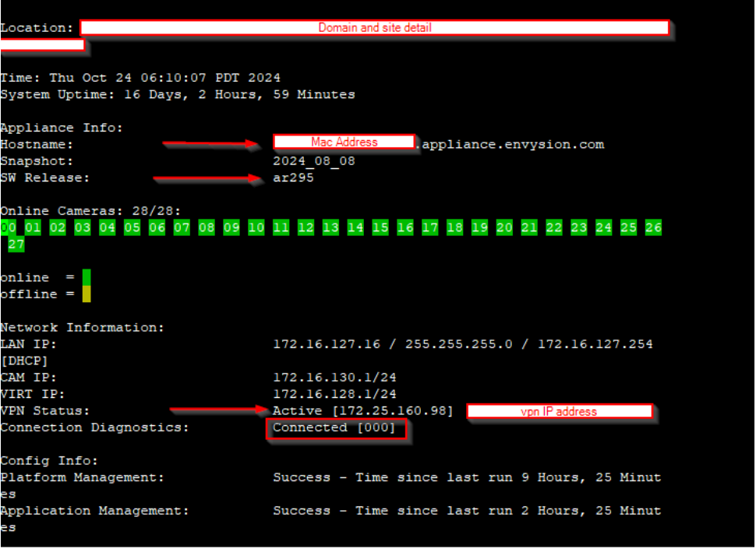This screenshot has width=756, height=549.
Task: Select camera 13 status badge
Action: click(330, 227)
